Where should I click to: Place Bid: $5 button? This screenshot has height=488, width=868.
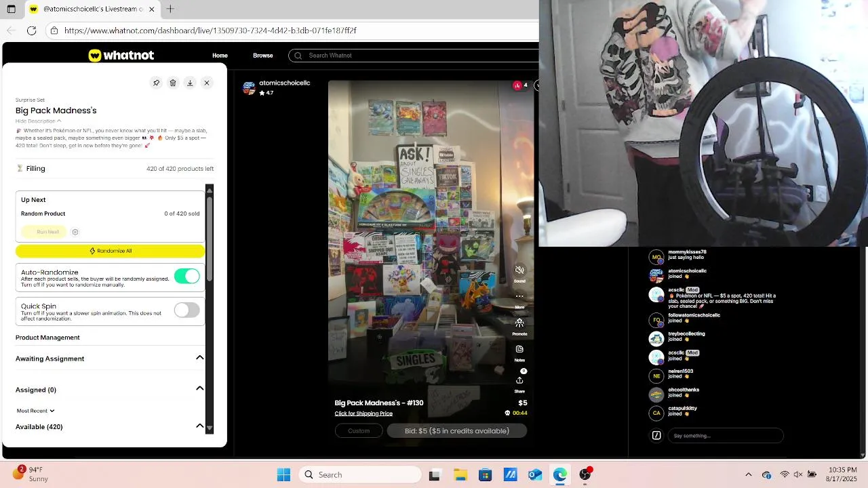[x=457, y=431]
